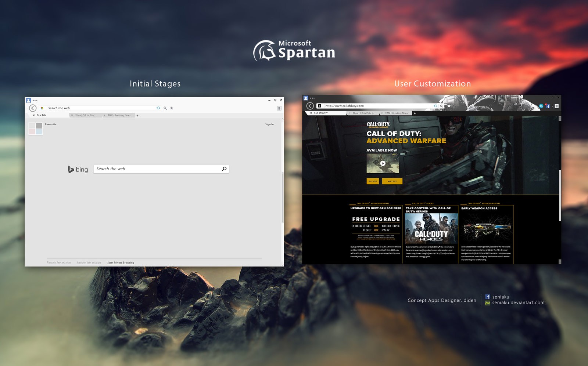Click the search magnifier in the Call of Duty window

pos(441,106)
